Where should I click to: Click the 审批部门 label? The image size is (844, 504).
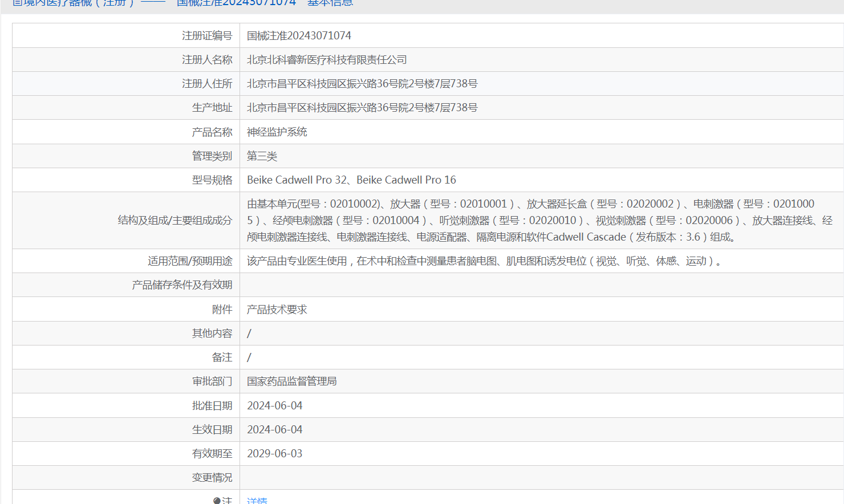212,381
